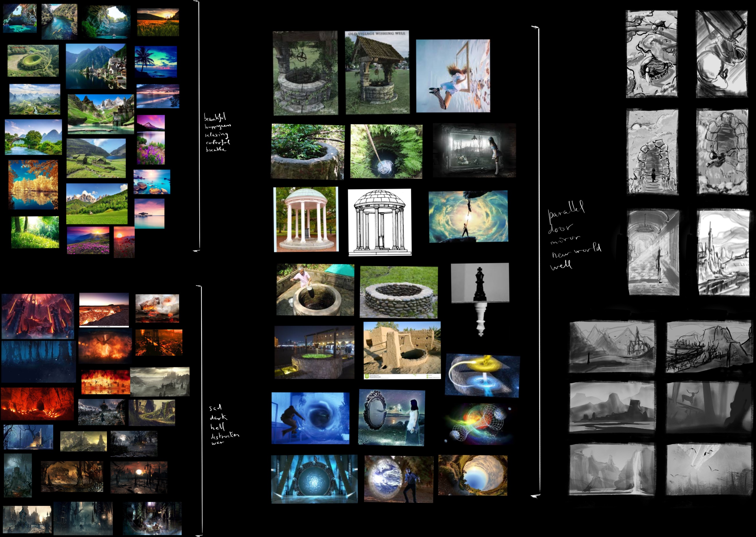Click the woman reaching toward ornate mirror
The width and height of the screenshot is (756, 537).
[391, 418]
